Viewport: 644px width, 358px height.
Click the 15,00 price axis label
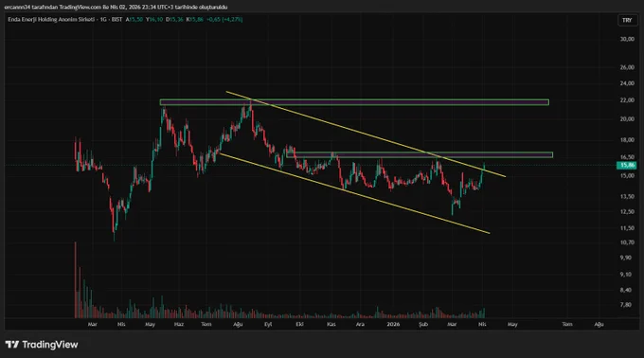pos(627,176)
